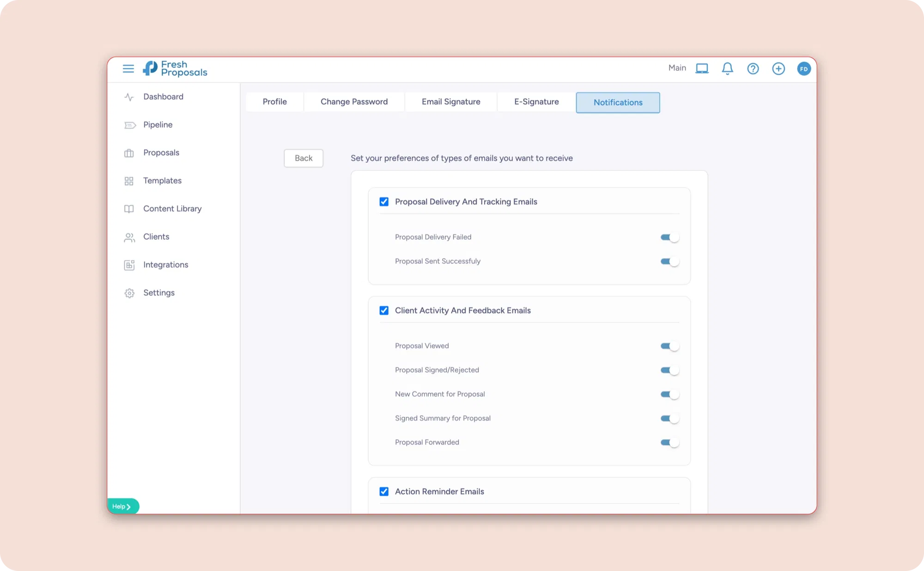Turn off Proposal Delivery Failed toggle
Viewport: 924px width, 571px height.
[x=669, y=237]
